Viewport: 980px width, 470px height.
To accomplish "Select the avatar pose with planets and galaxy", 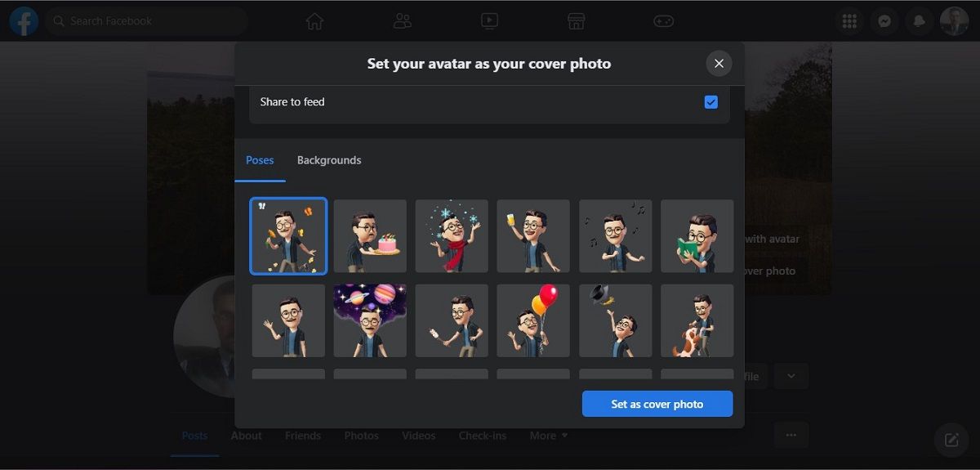I will (370, 320).
